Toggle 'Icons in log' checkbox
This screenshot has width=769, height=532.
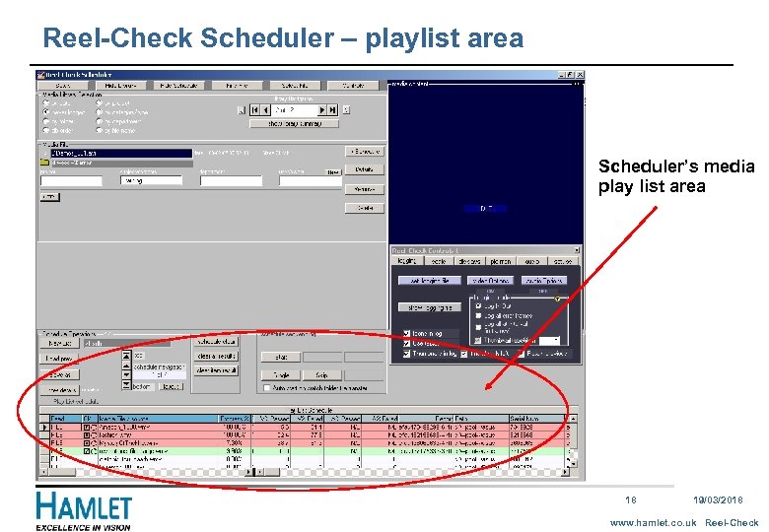pos(406,333)
